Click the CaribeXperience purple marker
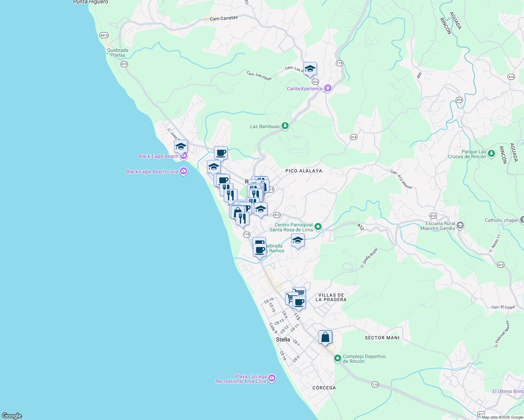The image size is (524, 420). click(328, 88)
